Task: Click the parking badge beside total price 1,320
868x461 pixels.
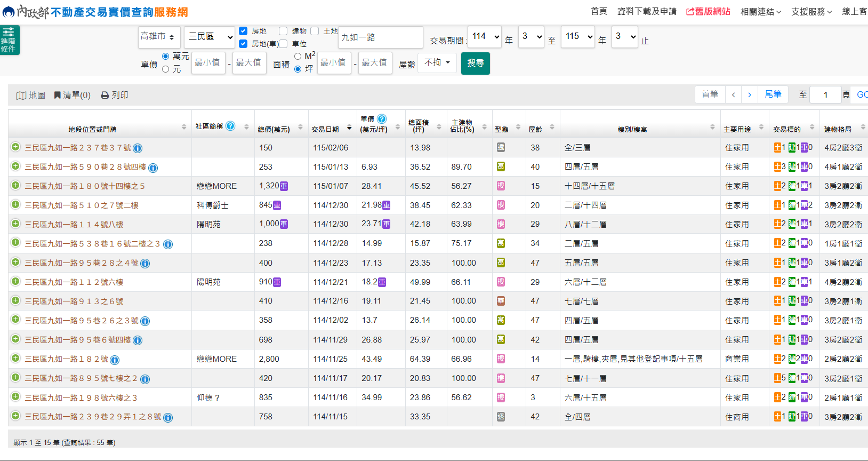Action: 284,186
